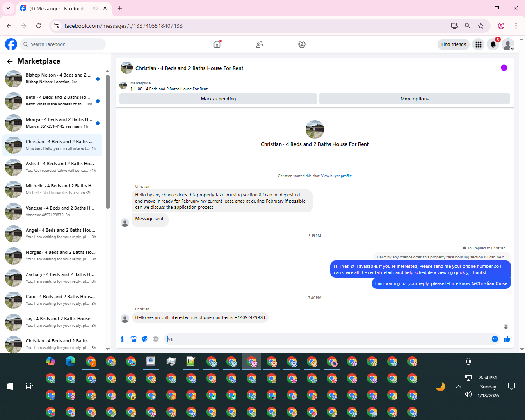The height and width of the screenshot is (420, 525).
Task: Open Microsoft Edge from the taskbar
Action: [x=71, y=361]
